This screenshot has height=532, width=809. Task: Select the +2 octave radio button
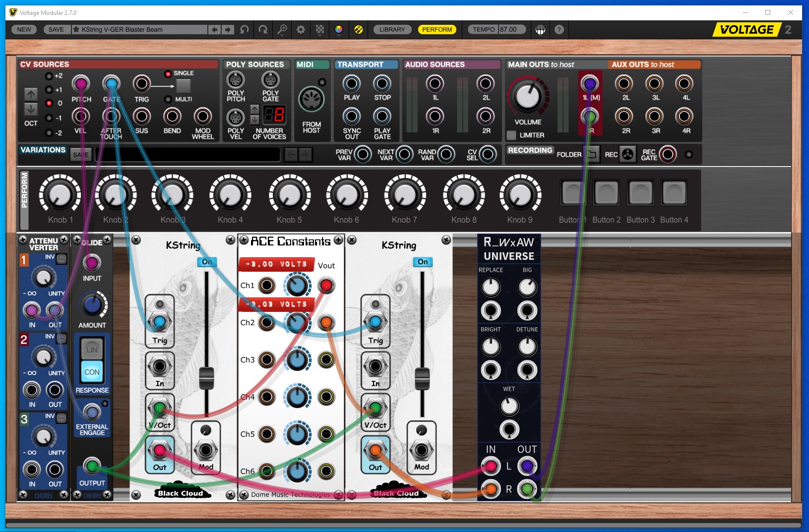point(49,76)
